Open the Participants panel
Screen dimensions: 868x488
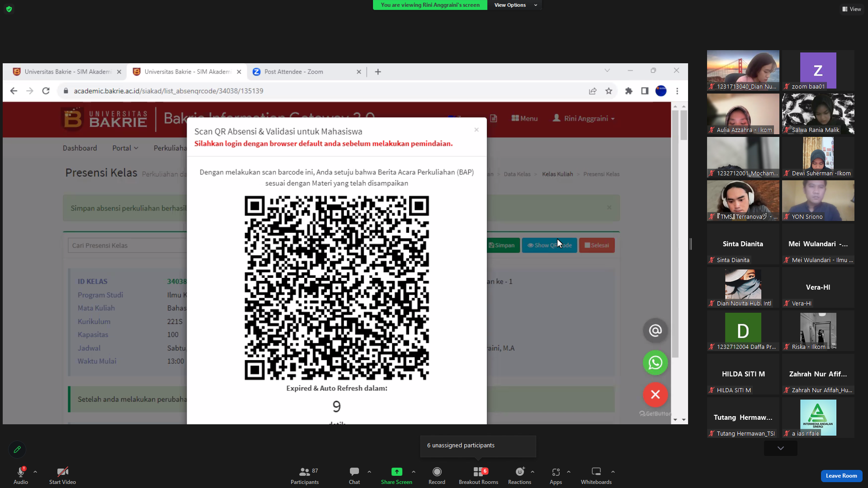pyautogui.click(x=305, y=475)
